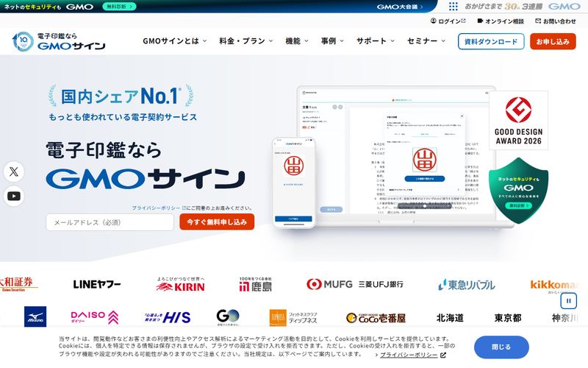The height and width of the screenshot is (368, 588).
Task: Click 今すぐ無料申し込み button
Action: click(217, 222)
